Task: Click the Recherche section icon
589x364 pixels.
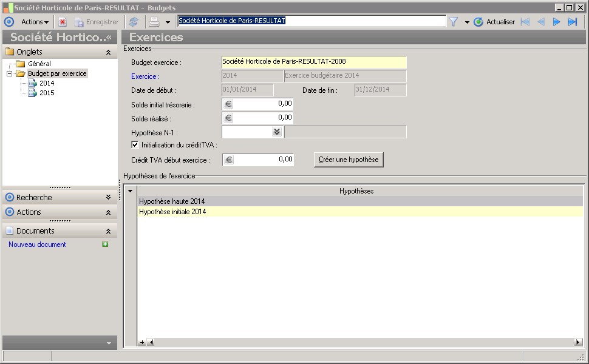Action: click(9, 197)
